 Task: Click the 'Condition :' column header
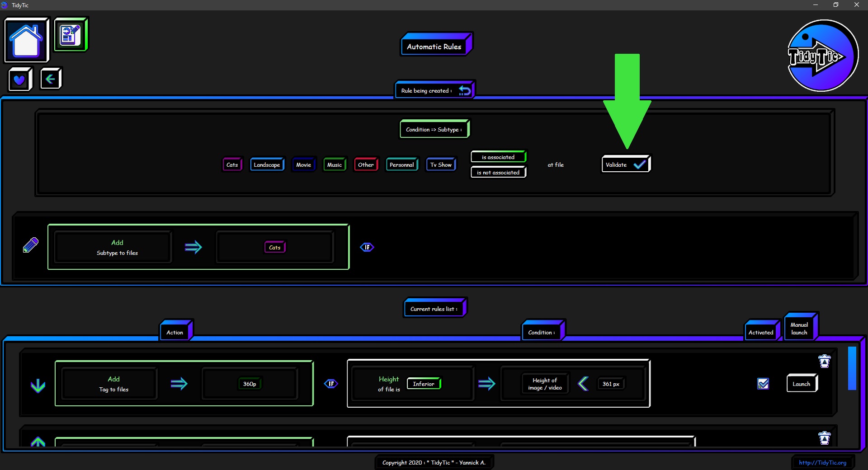pyautogui.click(x=543, y=330)
